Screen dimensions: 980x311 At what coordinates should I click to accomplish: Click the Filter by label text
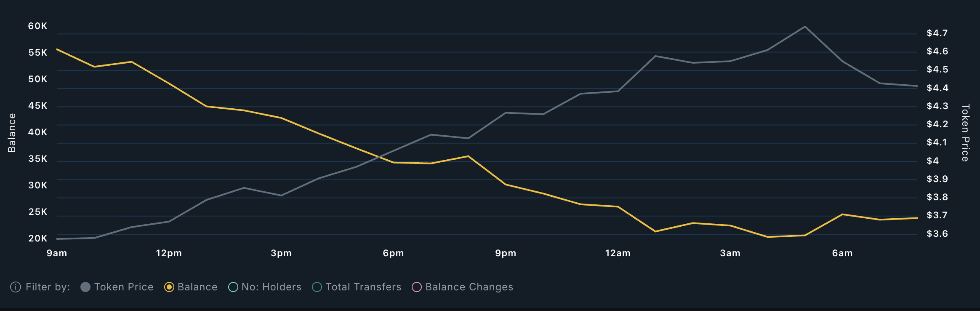(x=48, y=287)
